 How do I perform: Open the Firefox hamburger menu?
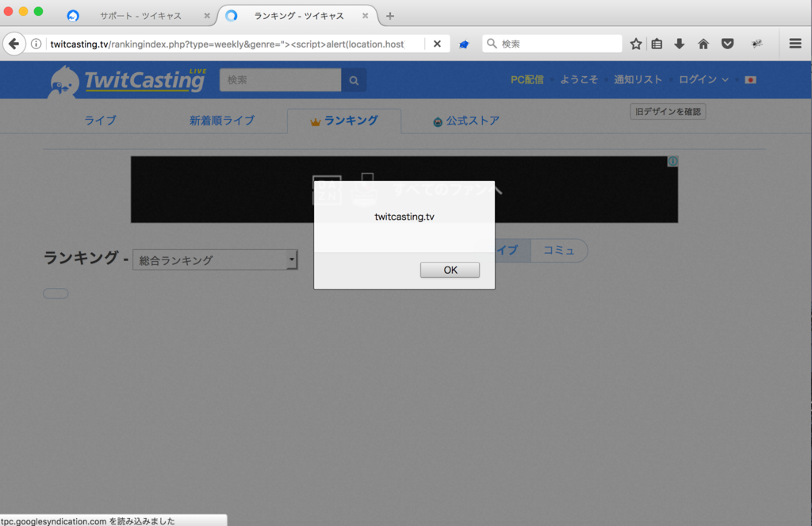(x=795, y=44)
